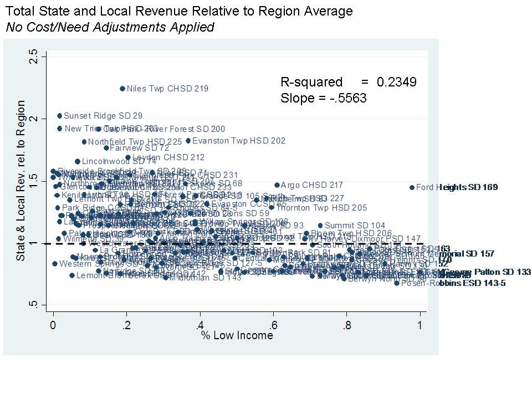The width and height of the screenshot is (532, 399).
Task: Select the Posen-Robbins ESD 143-5 data point
Action: (x=397, y=283)
